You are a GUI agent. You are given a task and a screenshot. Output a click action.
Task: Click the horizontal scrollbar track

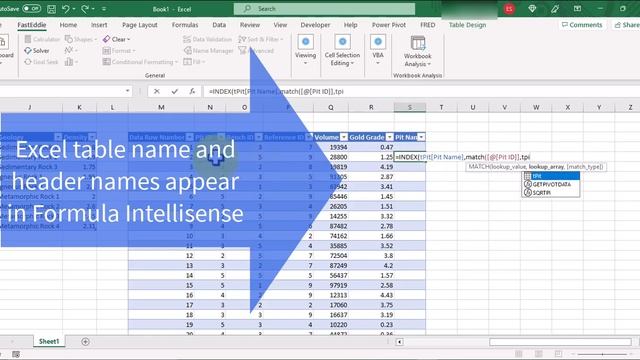coord(560,342)
